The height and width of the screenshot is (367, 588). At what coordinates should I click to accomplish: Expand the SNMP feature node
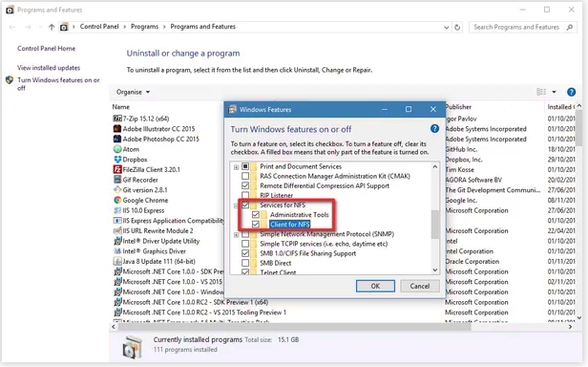pos(237,235)
